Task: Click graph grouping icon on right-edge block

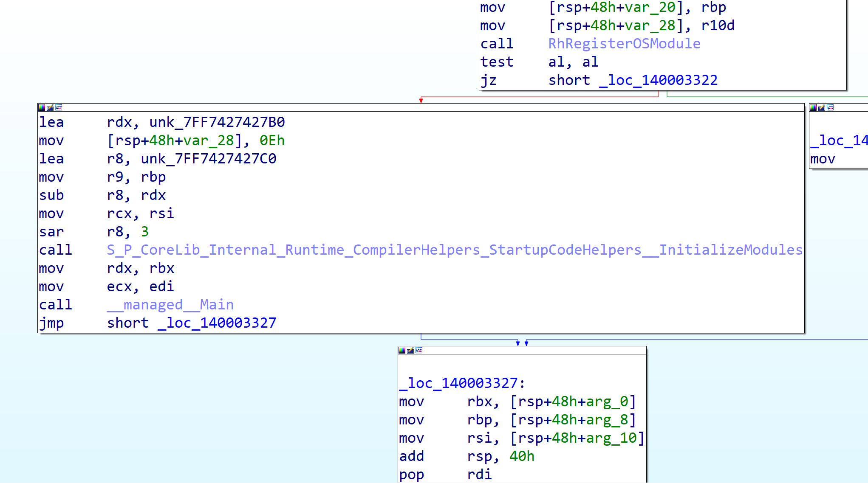Action: pos(830,107)
